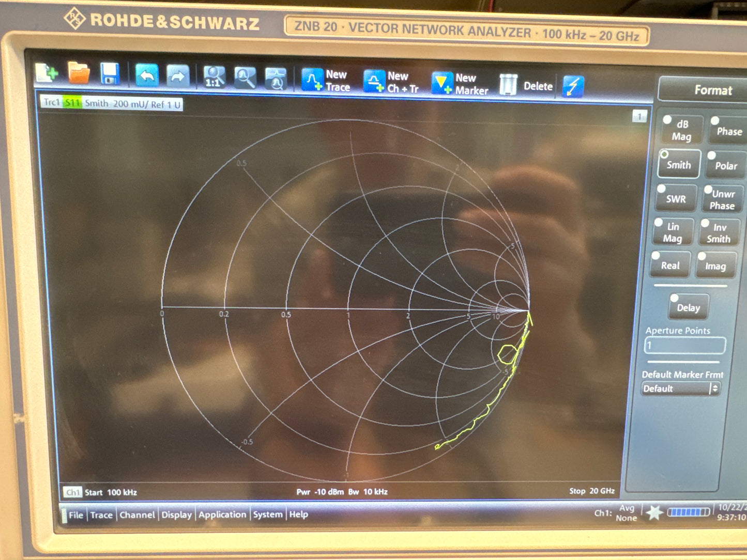The image size is (747, 560).
Task: Select the dB Mag format option
Action: pyautogui.click(x=682, y=130)
